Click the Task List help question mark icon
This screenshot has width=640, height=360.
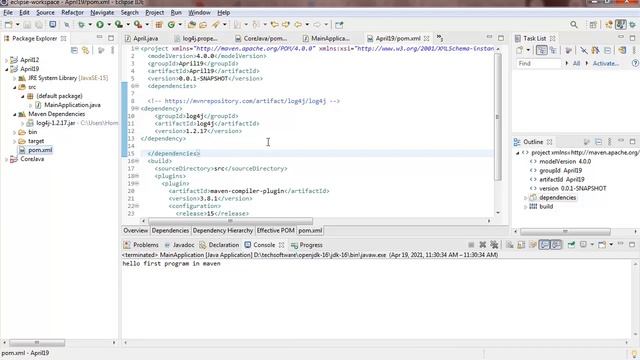635,63
